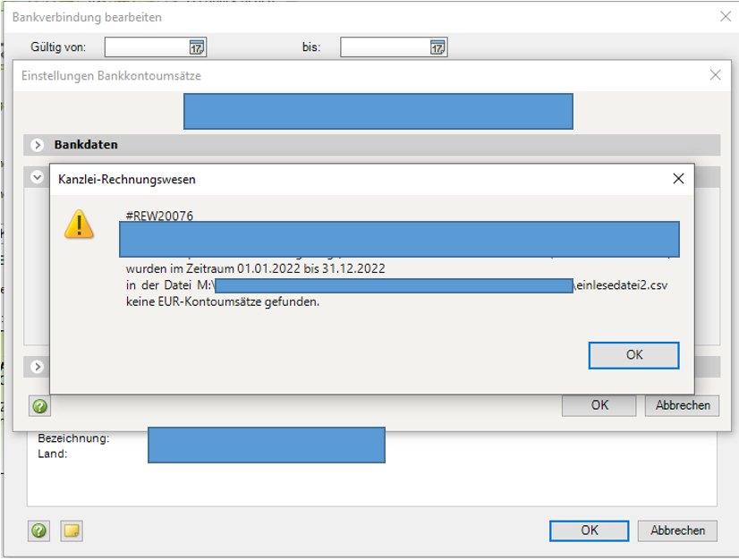This screenshot has height=560, width=739.
Task: Click Abbrechen in the Einstellungen Bankkontoumsätze dialog
Action: pos(682,405)
